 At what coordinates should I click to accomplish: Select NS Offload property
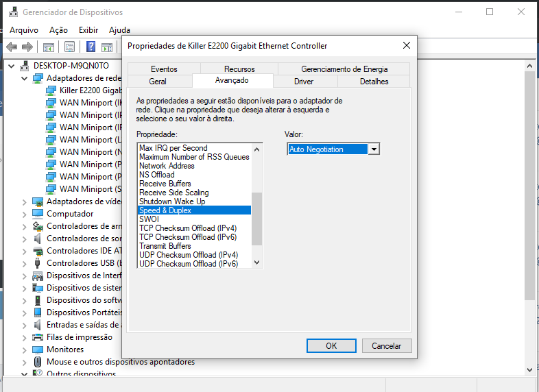194,175
